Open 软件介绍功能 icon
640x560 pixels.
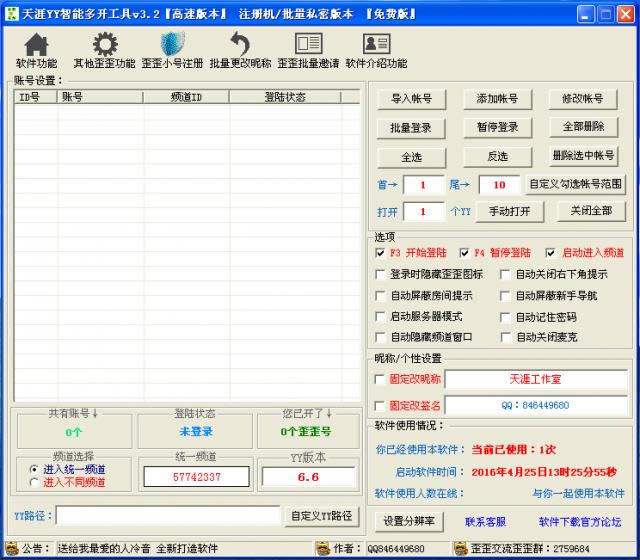(x=376, y=45)
